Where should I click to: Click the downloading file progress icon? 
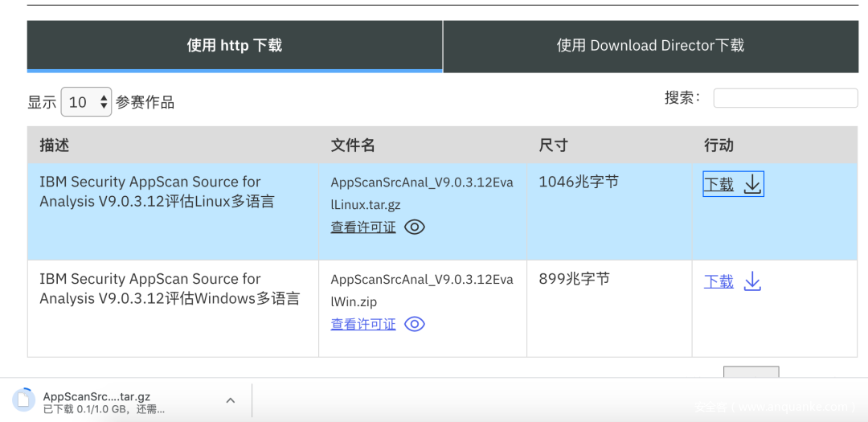24,399
